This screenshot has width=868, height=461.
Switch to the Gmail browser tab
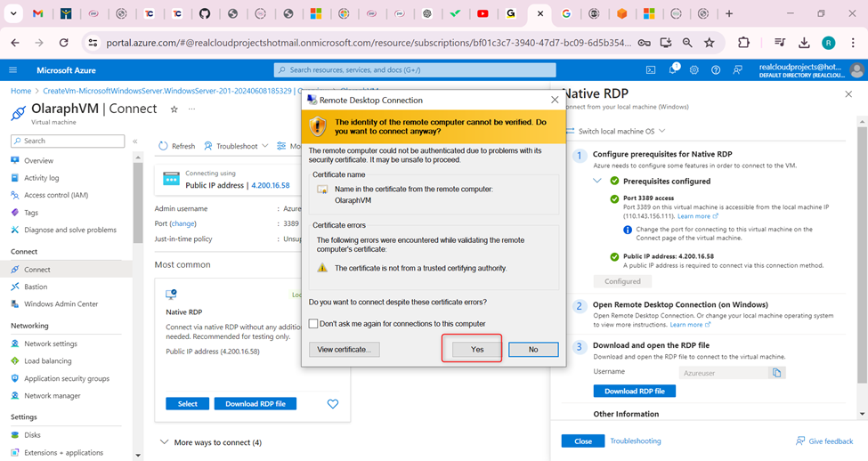[37, 14]
